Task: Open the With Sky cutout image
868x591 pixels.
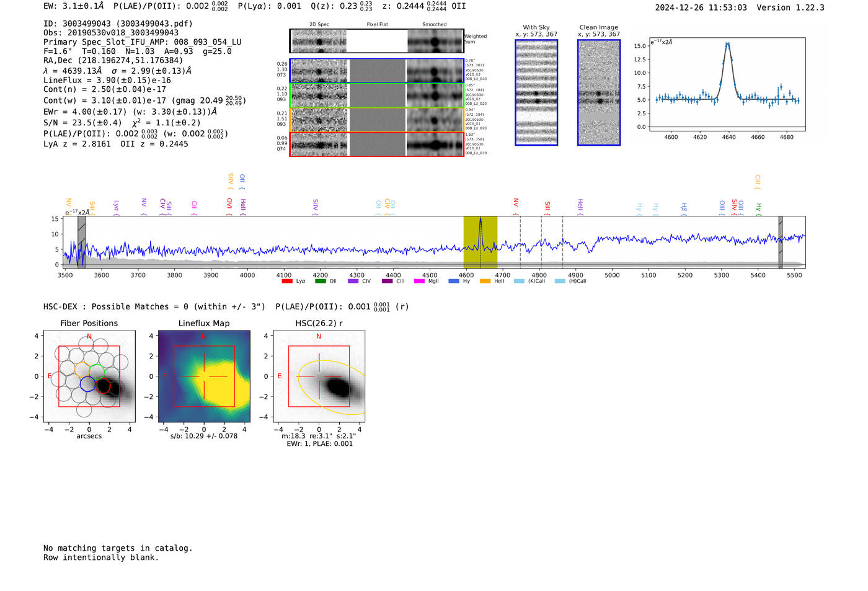Action: 536,92
